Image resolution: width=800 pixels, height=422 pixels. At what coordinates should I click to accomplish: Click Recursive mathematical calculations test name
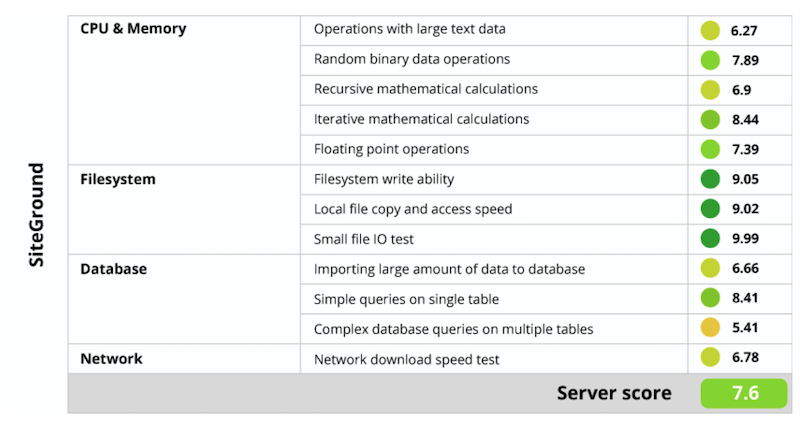click(x=426, y=89)
